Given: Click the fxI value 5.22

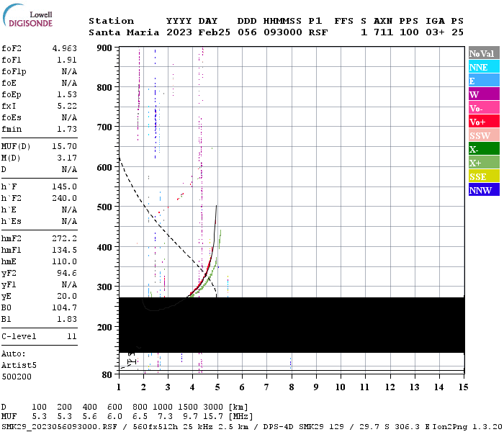Looking at the screenshot, I should coord(67,106).
